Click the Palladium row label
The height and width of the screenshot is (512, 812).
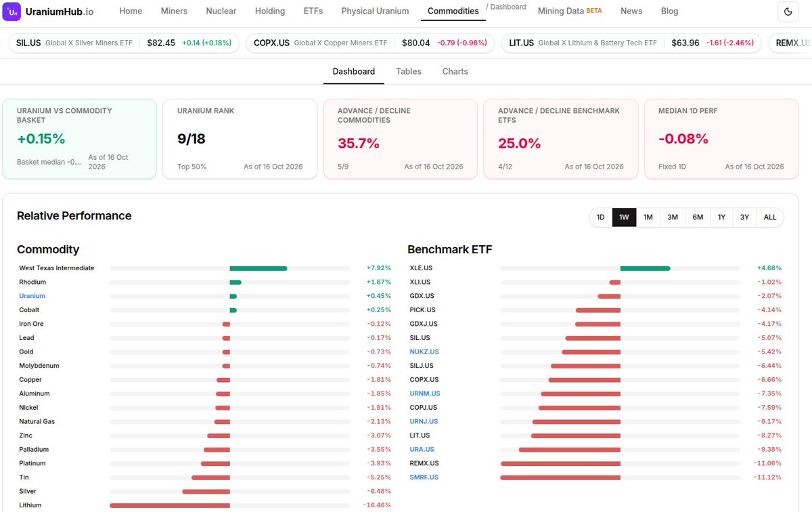click(34, 449)
